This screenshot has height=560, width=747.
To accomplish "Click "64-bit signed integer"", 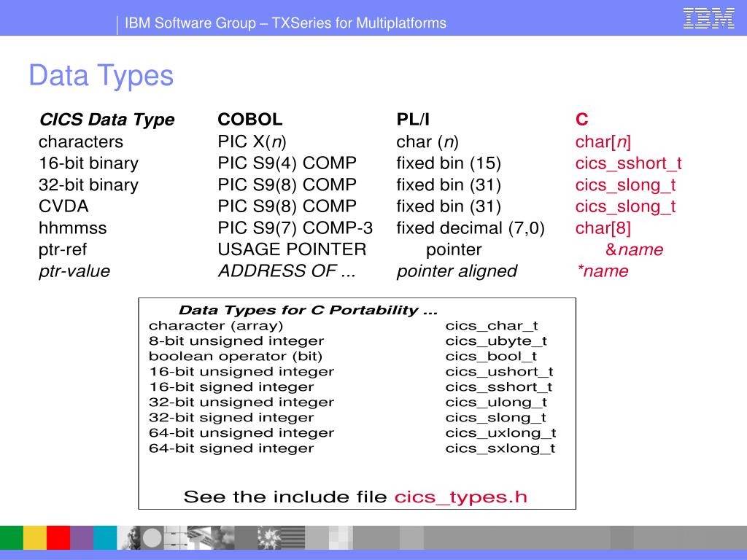I will click(231, 448).
